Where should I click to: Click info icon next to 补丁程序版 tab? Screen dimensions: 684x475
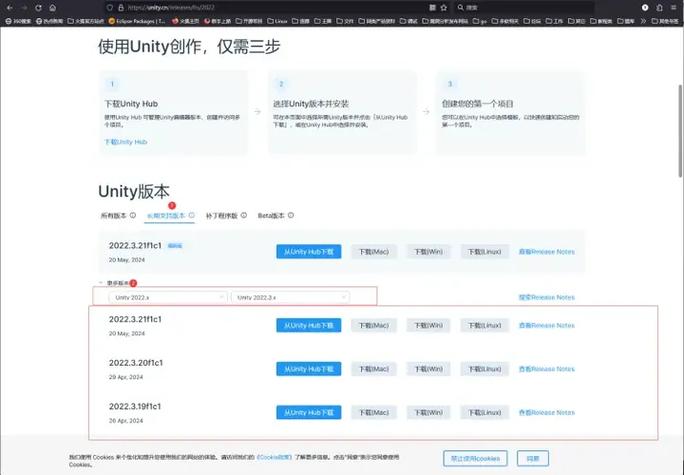244,215
